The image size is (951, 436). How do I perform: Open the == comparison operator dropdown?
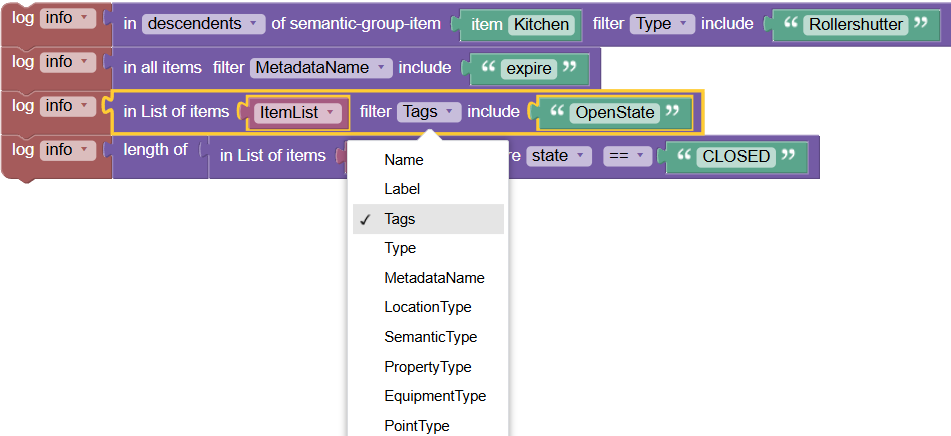pyautogui.click(x=627, y=156)
